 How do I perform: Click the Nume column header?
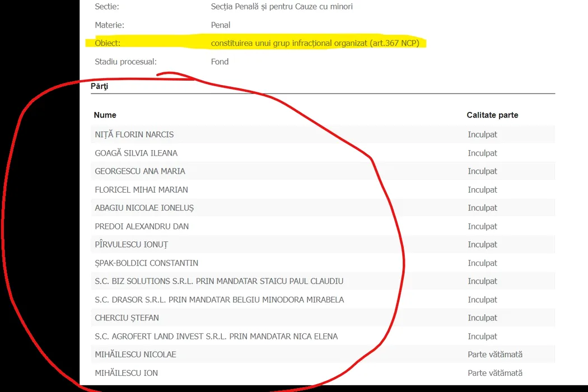[x=105, y=115]
